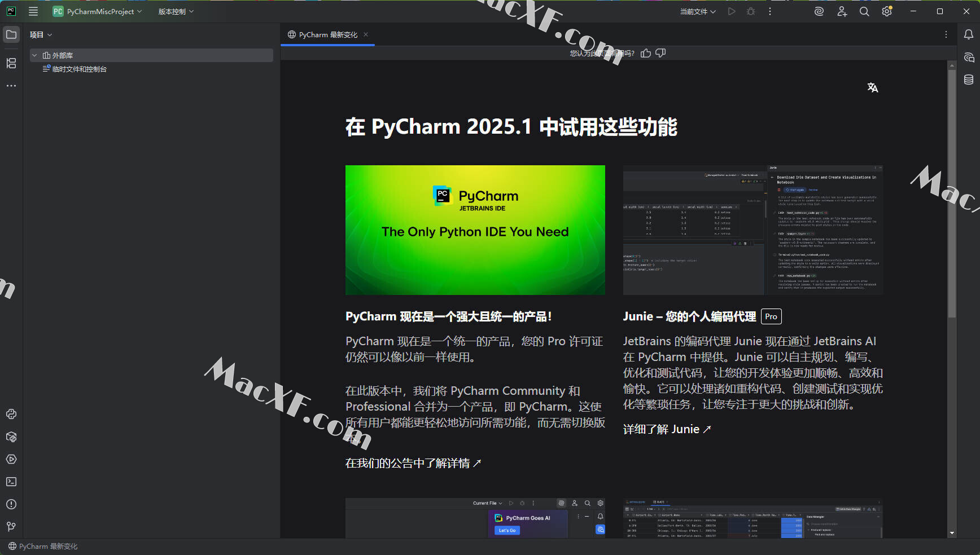The image size is (980, 555).
Task: Click heading Junie – 您的个人编码代理
Action: pyautogui.click(x=689, y=316)
